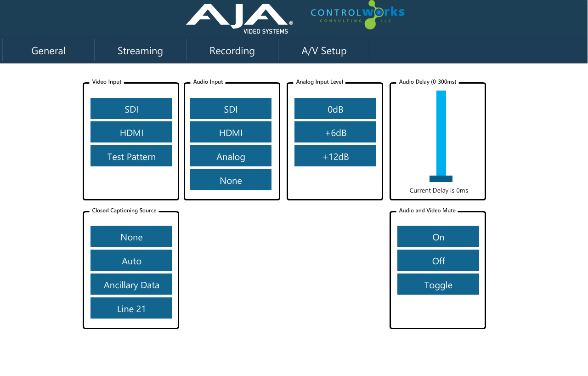Set Analog Input Level to +6dB
The height and width of the screenshot is (376, 588).
tap(335, 132)
